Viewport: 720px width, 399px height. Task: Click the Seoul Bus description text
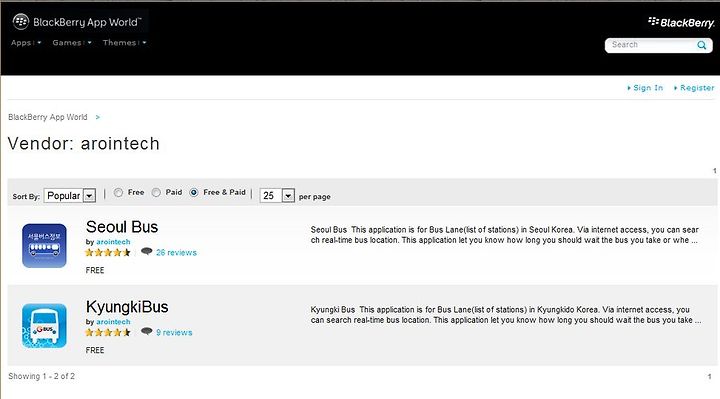click(x=505, y=235)
